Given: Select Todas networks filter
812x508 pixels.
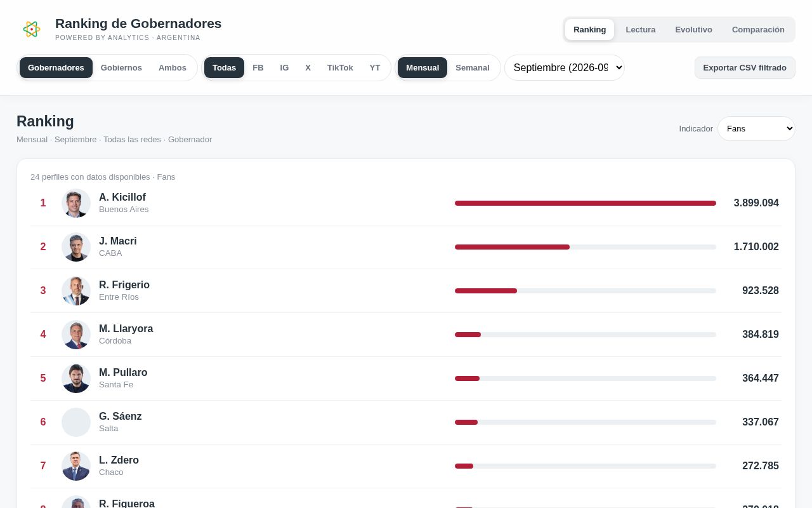Looking at the screenshot, I should click(224, 68).
